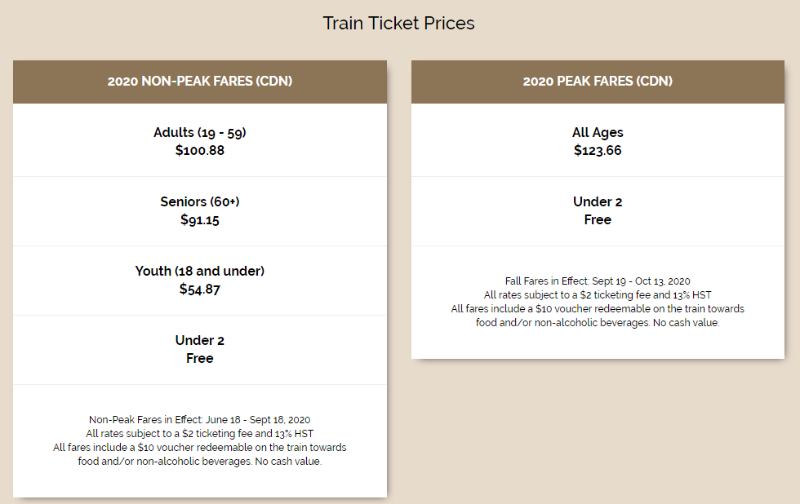Click the Fall Fares in Effect date line
800x504 pixels.
point(597,281)
